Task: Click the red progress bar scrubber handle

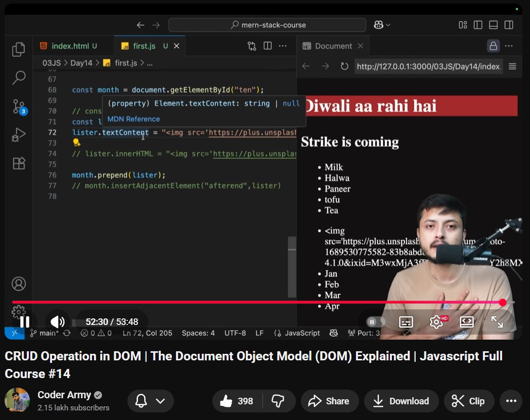Action: click(503, 302)
